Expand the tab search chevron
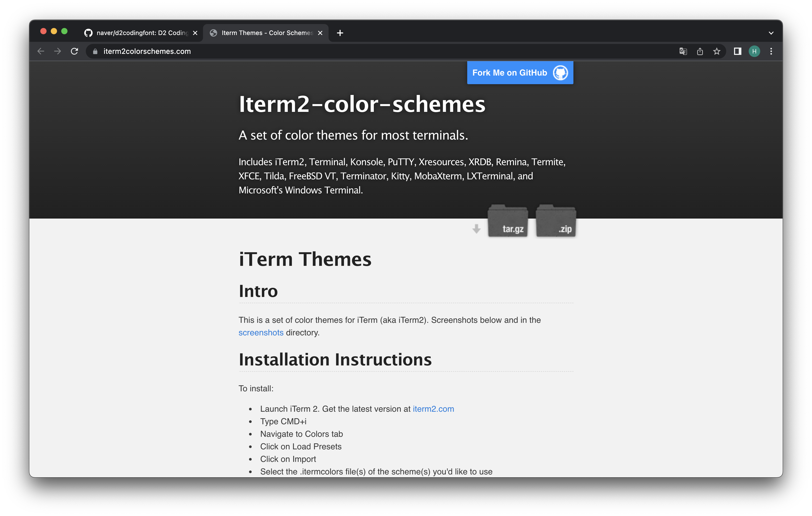This screenshot has width=812, height=516. coord(771,33)
